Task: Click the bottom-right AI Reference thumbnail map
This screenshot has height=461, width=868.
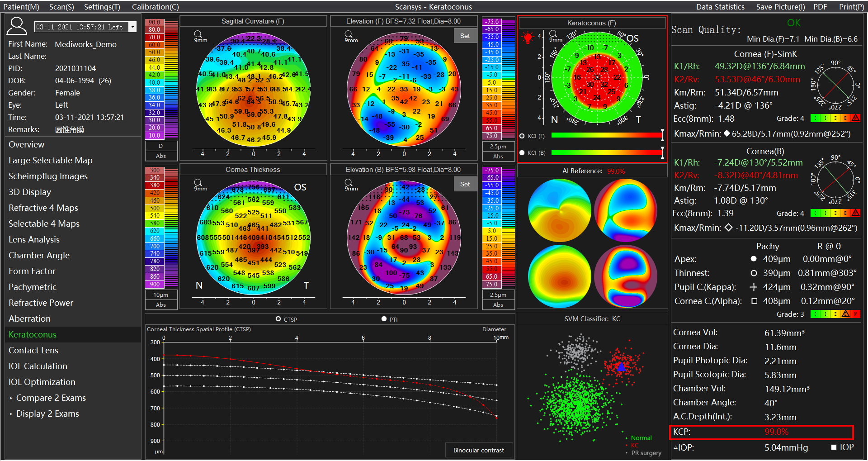Action: coord(626,276)
